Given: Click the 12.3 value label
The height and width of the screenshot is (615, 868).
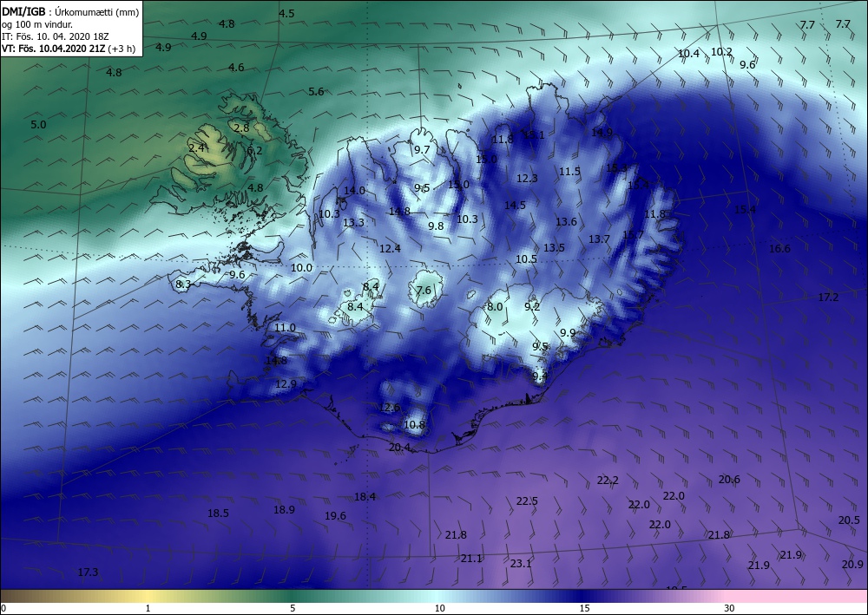Looking at the screenshot, I should tap(527, 179).
